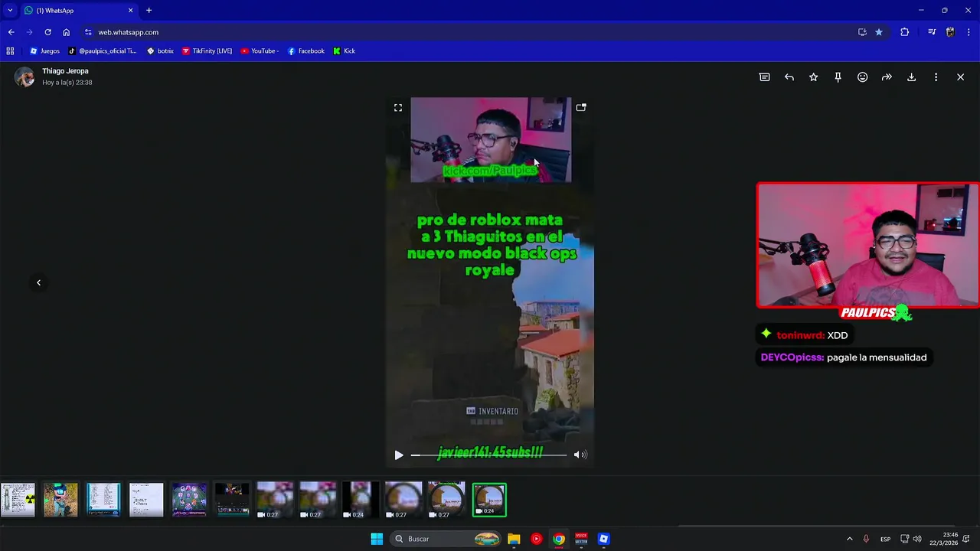The height and width of the screenshot is (551, 980).
Task: Expand the video to fullscreen
Action: 398,108
